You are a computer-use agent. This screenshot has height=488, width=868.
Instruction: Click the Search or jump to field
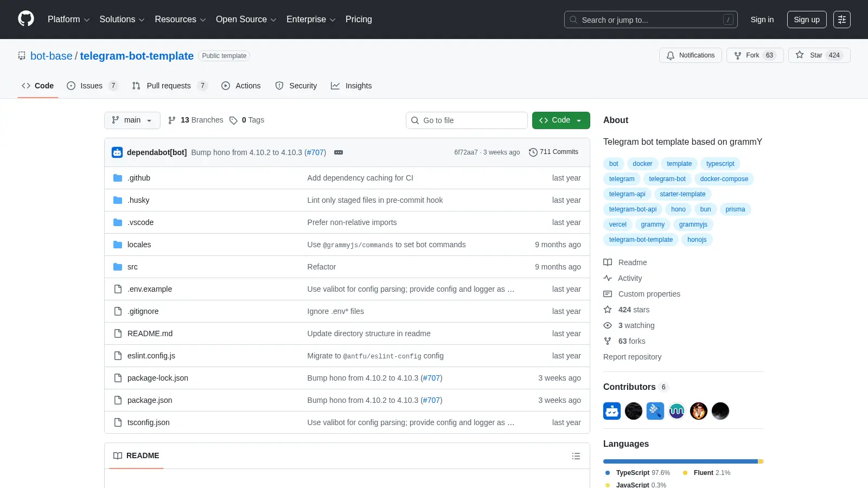[x=651, y=20]
